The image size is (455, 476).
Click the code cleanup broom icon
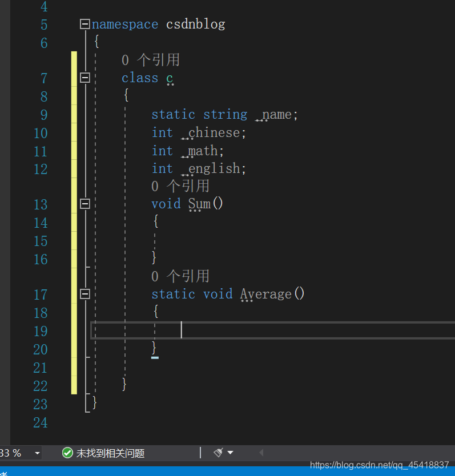coord(219,453)
